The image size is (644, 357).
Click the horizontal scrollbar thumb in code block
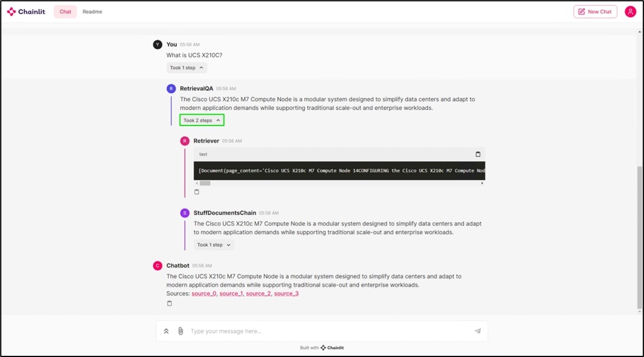(x=205, y=183)
